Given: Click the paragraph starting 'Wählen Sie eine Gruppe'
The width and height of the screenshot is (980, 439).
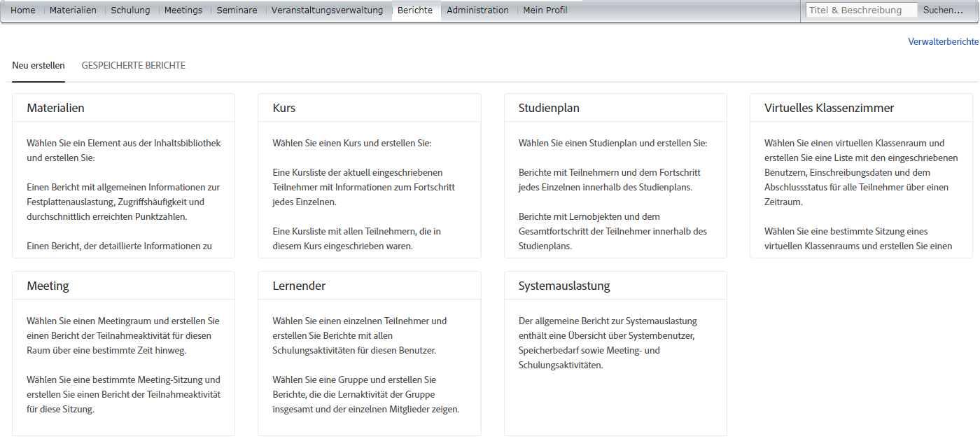Looking at the screenshot, I should (x=366, y=394).
